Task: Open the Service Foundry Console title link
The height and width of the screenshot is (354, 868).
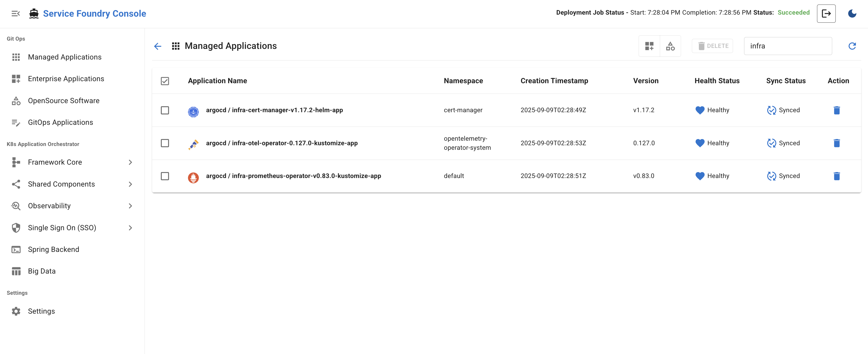Action: tap(94, 13)
